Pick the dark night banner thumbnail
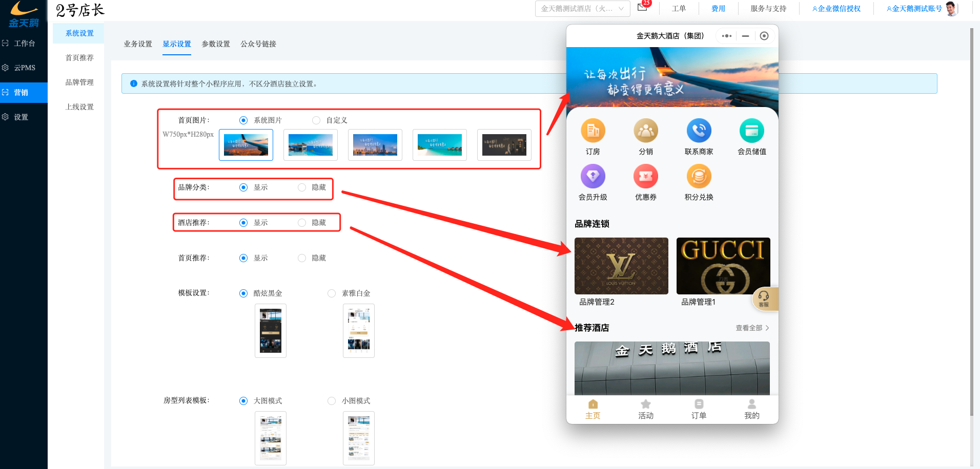Viewport: 980px width, 469px height. pos(504,145)
